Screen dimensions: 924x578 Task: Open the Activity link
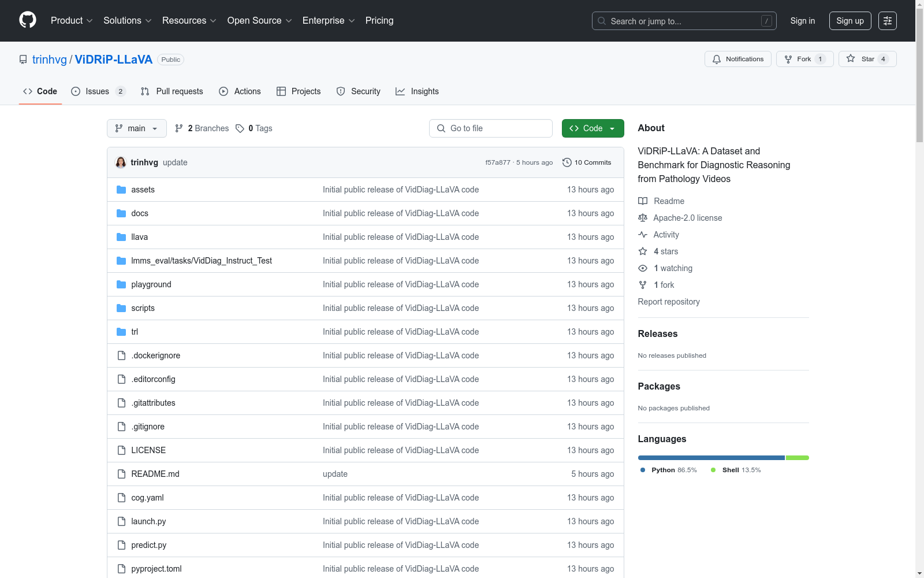[658, 235]
